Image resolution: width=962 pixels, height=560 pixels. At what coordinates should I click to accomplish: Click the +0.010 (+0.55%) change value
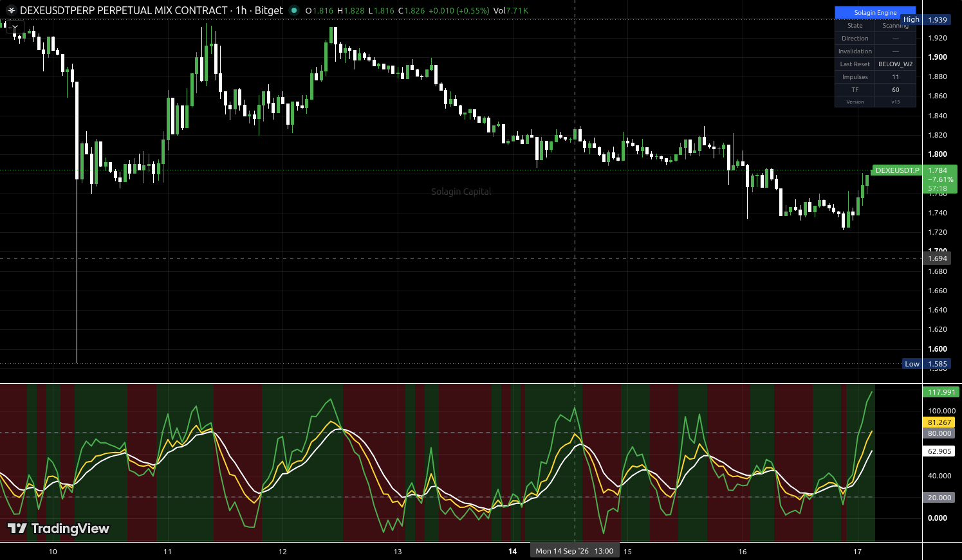(x=459, y=11)
